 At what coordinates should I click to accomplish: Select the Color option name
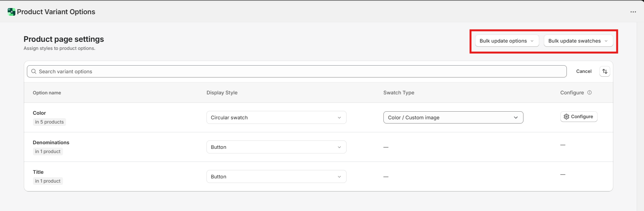click(x=39, y=113)
